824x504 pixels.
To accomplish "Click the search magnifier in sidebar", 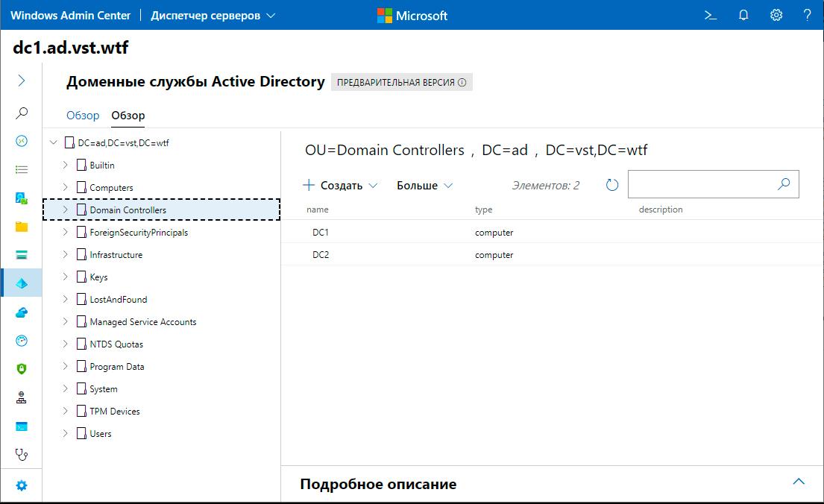I will click(x=22, y=113).
